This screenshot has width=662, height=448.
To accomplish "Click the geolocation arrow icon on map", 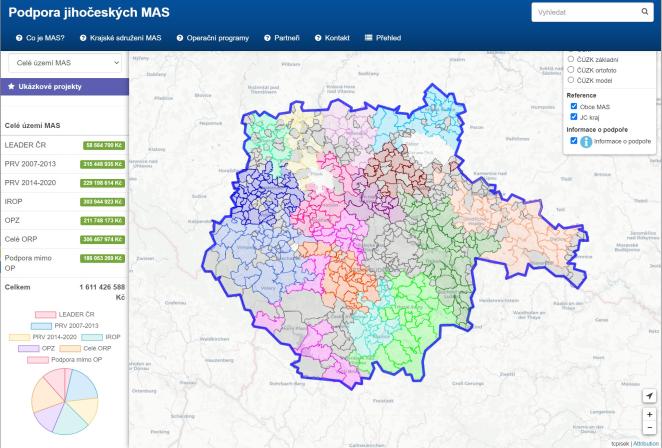I will coord(649,396).
